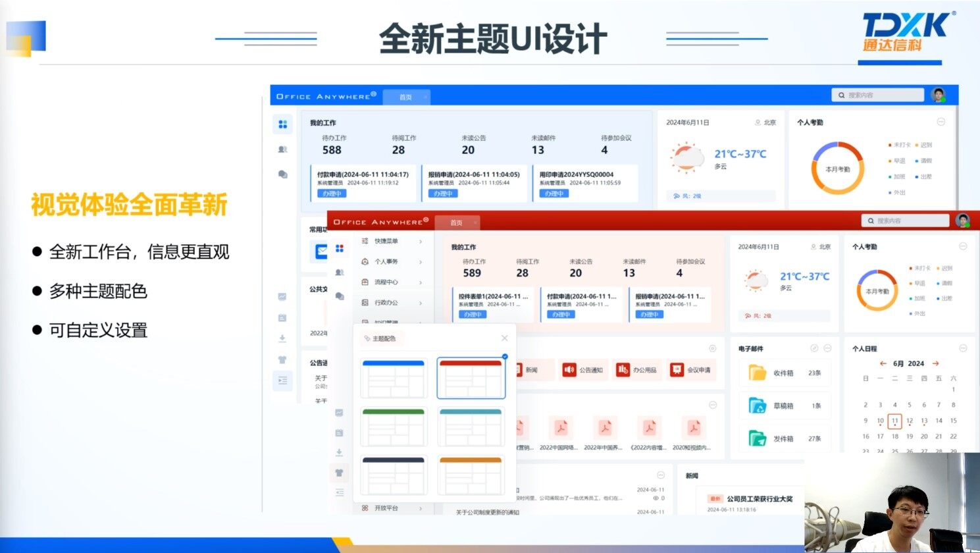Expand 行政办公 in the side menu
The width and height of the screenshot is (980, 553).
tap(392, 303)
